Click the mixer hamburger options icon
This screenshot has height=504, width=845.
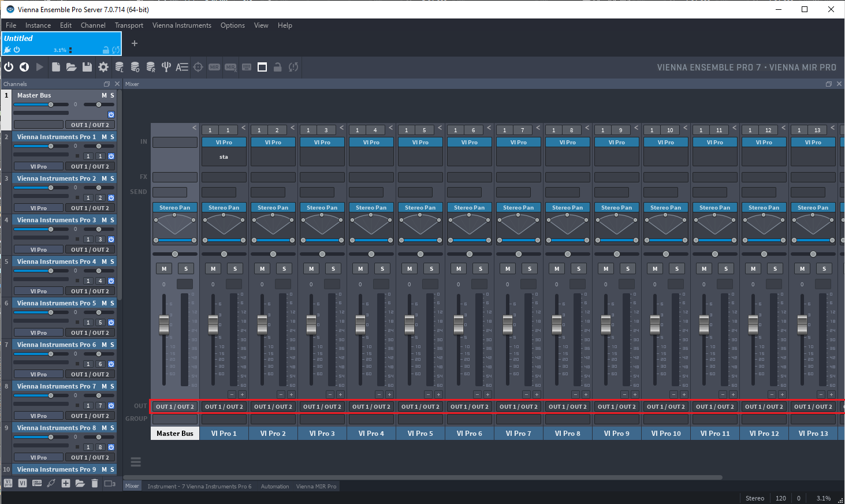pyautogui.click(x=136, y=462)
